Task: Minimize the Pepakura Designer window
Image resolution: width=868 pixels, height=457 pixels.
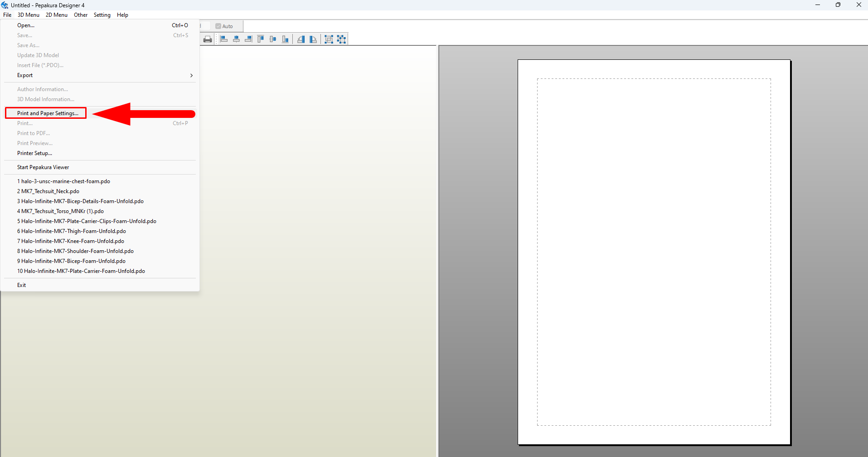Action: (x=818, y=5)
